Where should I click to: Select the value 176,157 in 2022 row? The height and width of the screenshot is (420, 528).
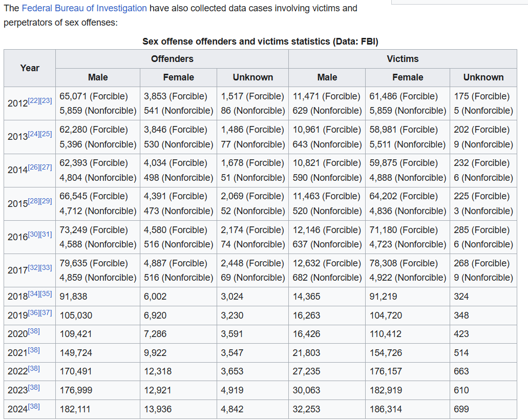[x=386, y=371]
